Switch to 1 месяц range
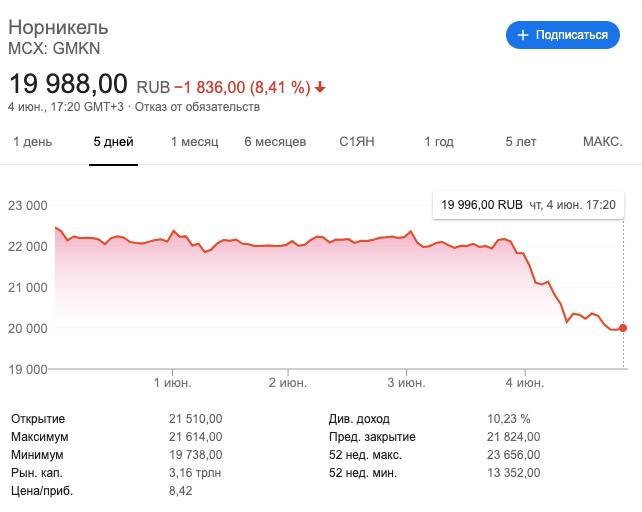The image size is (642, 512). (194, 142)
